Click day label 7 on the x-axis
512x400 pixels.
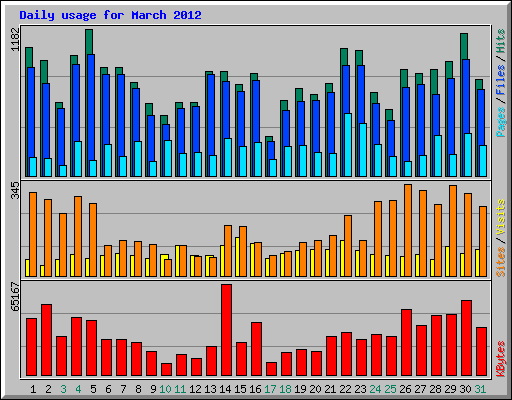(x=123, y=389)
